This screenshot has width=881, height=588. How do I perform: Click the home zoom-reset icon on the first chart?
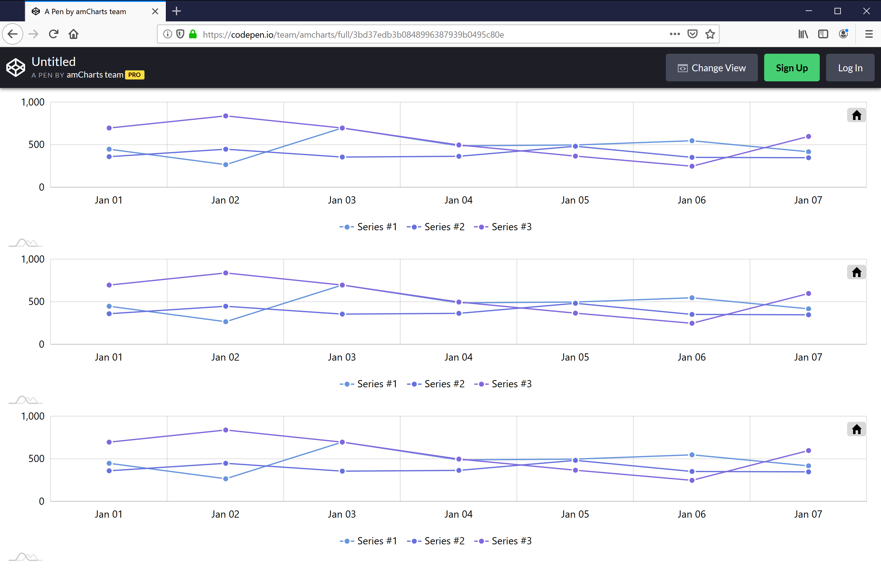tap(857, 115)
